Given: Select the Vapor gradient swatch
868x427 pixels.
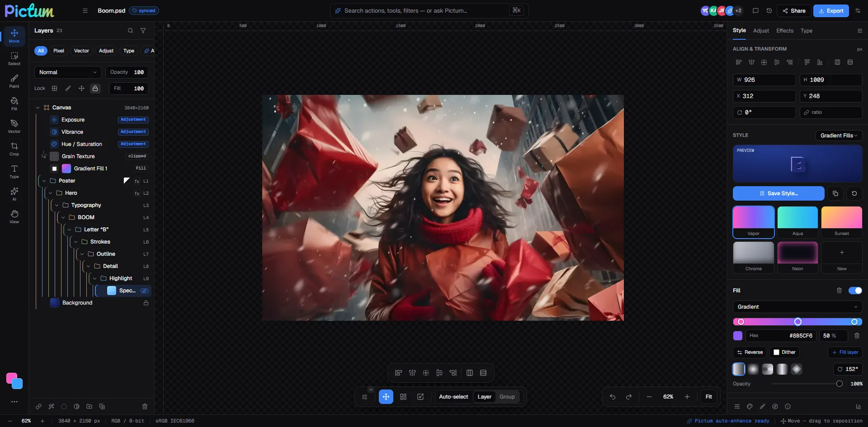Looking at the screenshot, I should [753, 222].
